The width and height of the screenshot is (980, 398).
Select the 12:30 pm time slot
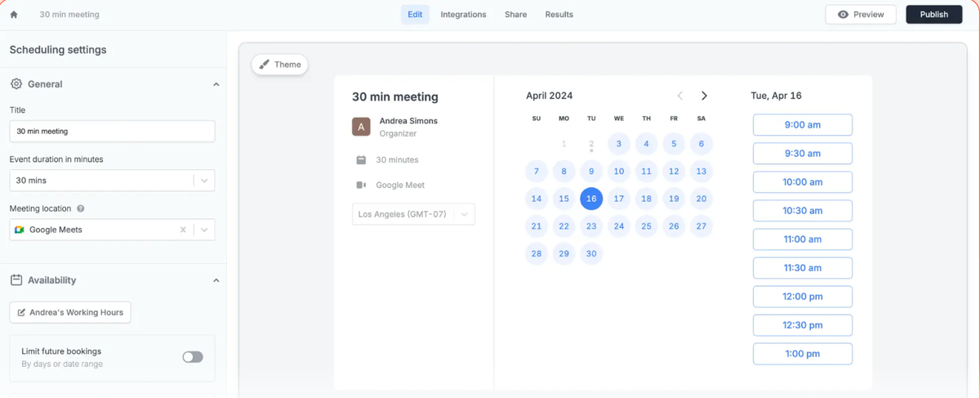point(803,325)
